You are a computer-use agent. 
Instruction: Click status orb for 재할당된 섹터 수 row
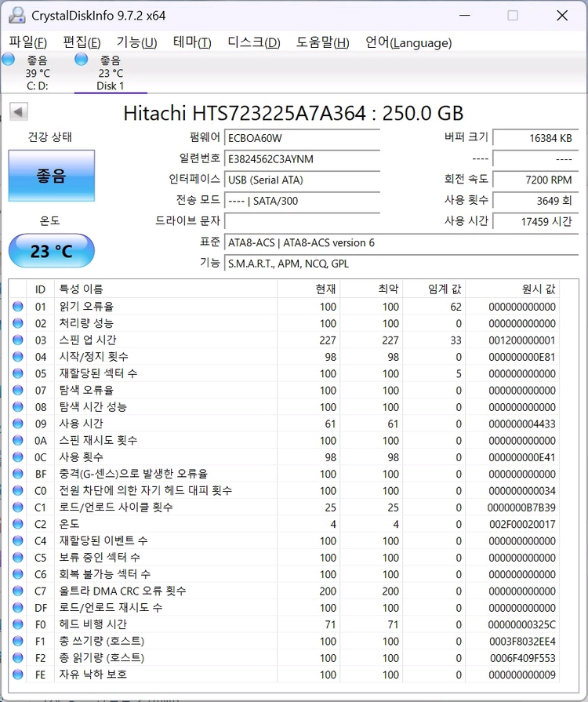pyautogui.click(x=18, y=373)
